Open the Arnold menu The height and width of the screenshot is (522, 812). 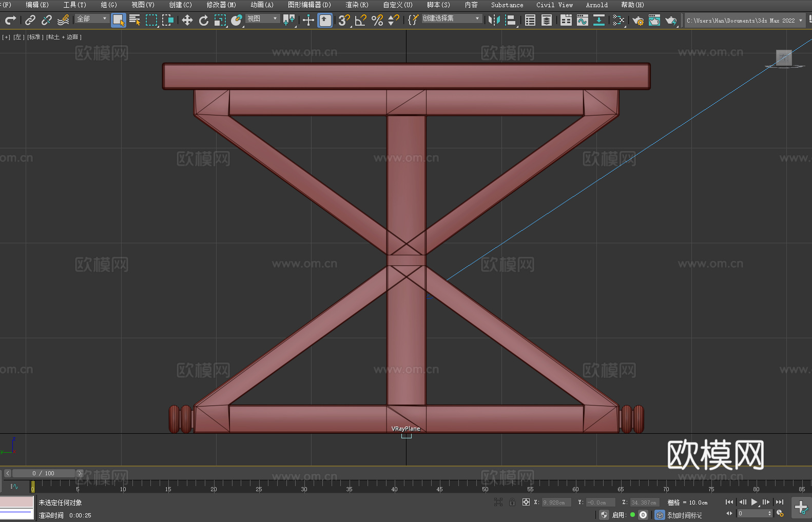(x=597, y=5)
